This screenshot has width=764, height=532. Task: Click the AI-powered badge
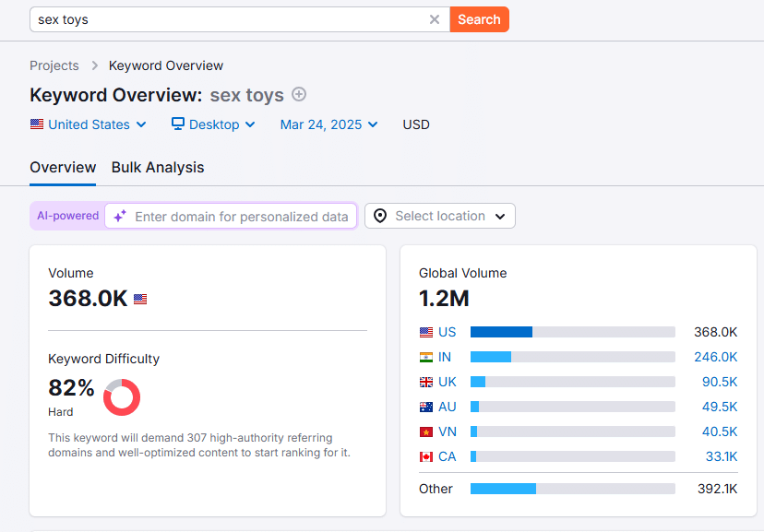(x=67, y=216)
